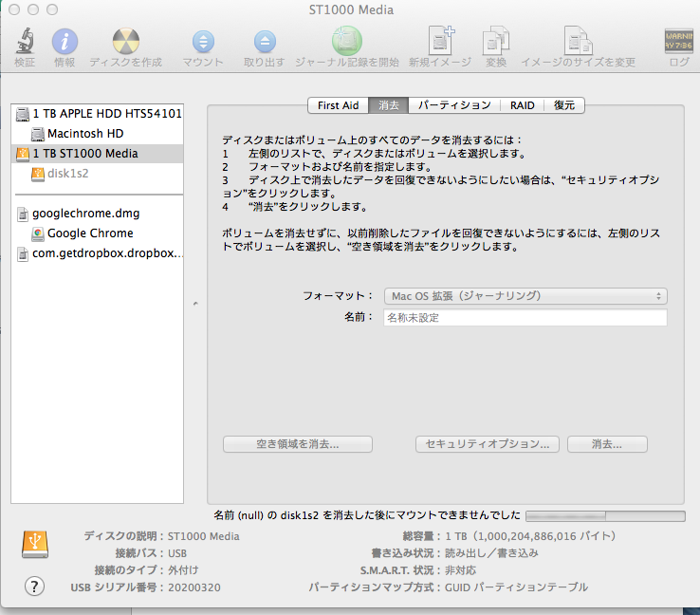Click the 変換 (Convert) toolbar icon
Viewport: 700px width, 615px height.
pos(496,43)
